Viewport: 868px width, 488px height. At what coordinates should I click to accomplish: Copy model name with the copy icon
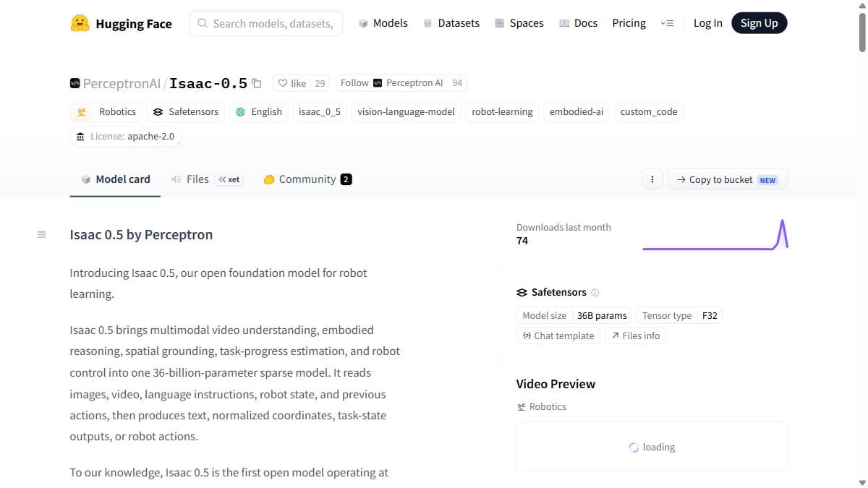[256, 83]
